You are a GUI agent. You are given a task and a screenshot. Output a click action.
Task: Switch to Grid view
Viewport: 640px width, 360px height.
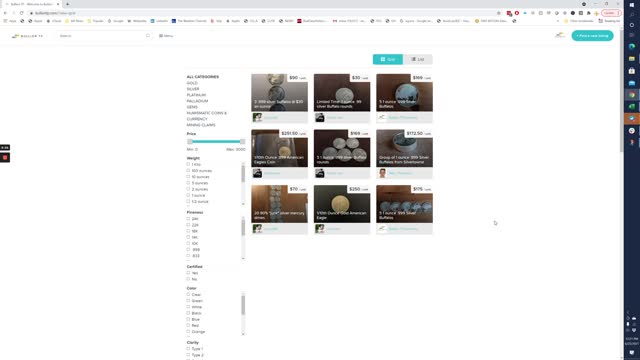pos(388,59)
